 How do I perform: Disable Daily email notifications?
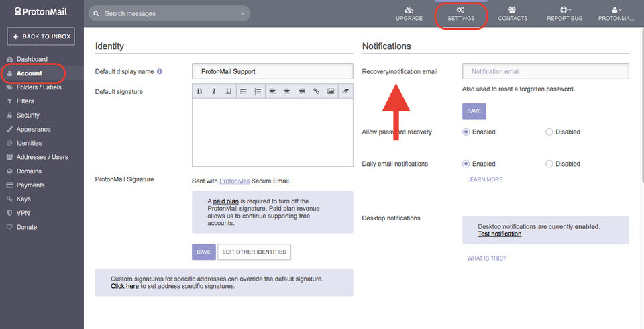pos(549,164)
